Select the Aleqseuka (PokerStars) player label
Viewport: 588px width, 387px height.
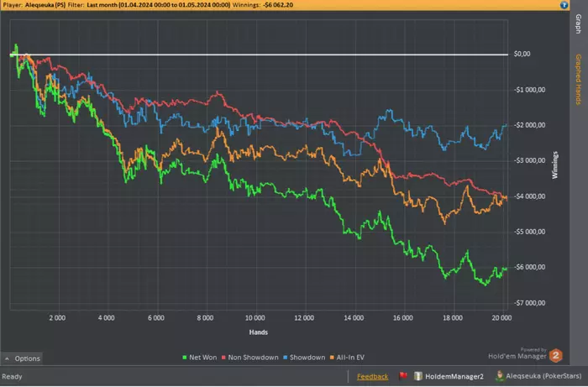pyautogui.click(x=543, y=376)
